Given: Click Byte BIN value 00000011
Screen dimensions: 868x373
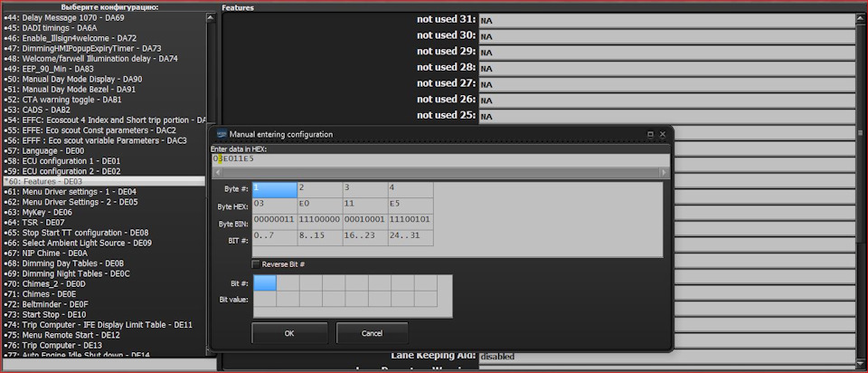Looking at the screenshot, I should coord(275,222).
